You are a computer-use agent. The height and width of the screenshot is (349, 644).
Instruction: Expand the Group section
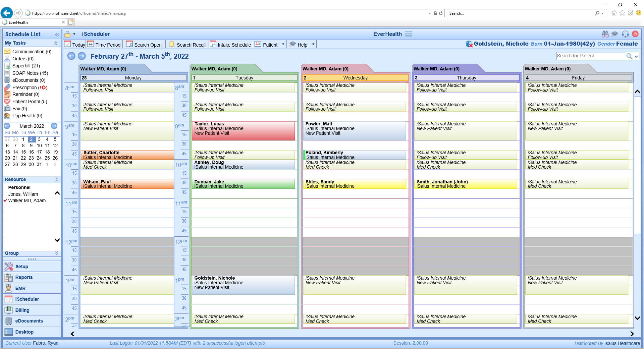click(56, 253)
